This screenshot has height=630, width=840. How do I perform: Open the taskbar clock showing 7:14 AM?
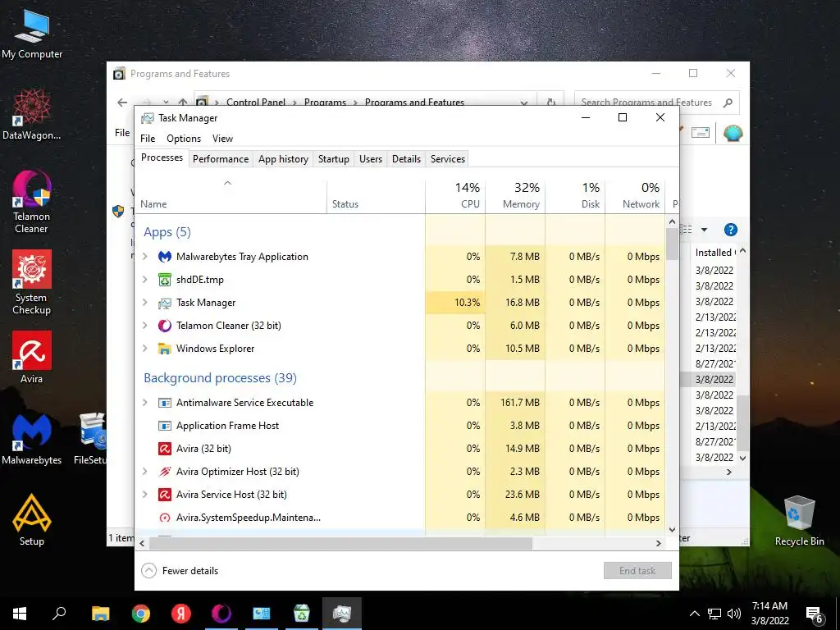coord(769,614)
